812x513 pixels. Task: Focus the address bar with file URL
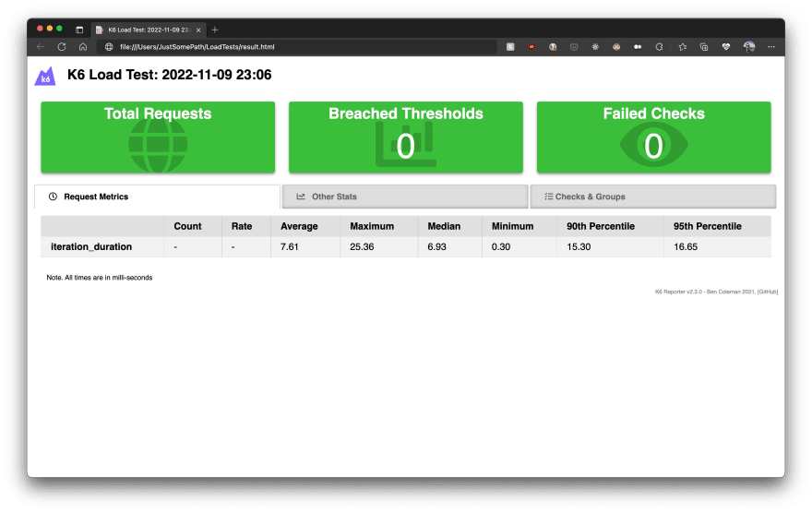pyautogui.click(x=296, y=46)
